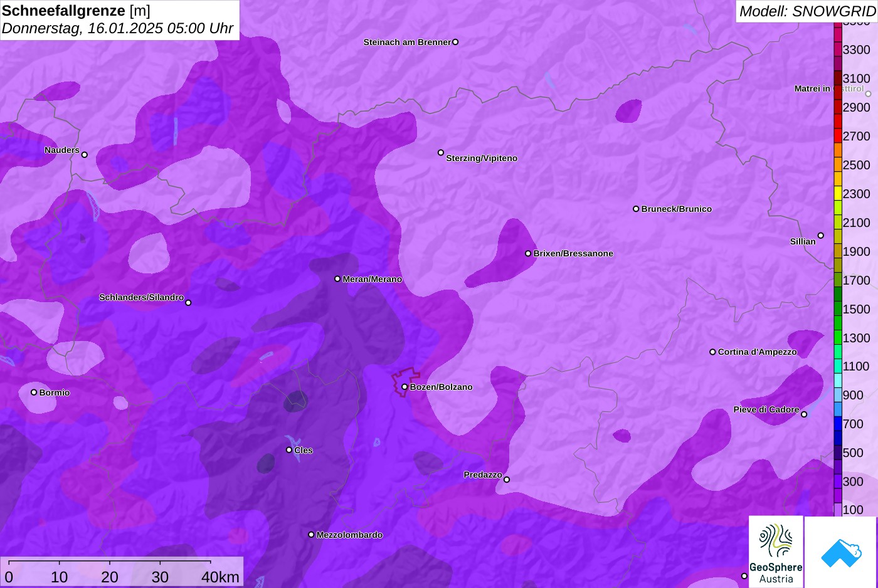Click legend value '300'
The height and width of the screenshot is (588, 878).
[x=853, y=481]
